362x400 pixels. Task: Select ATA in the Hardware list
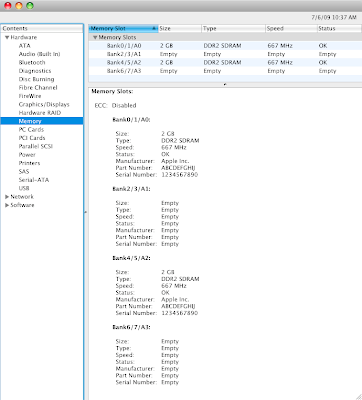pyautogui.click(x=24, y=46)
